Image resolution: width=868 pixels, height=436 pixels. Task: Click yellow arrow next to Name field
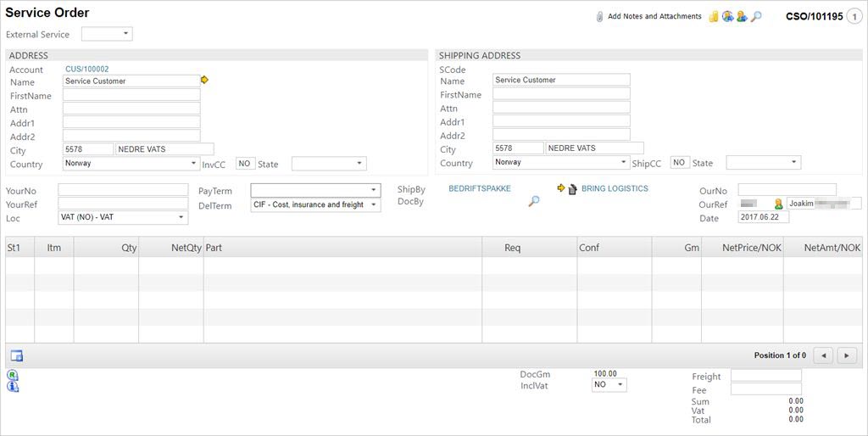204,80
